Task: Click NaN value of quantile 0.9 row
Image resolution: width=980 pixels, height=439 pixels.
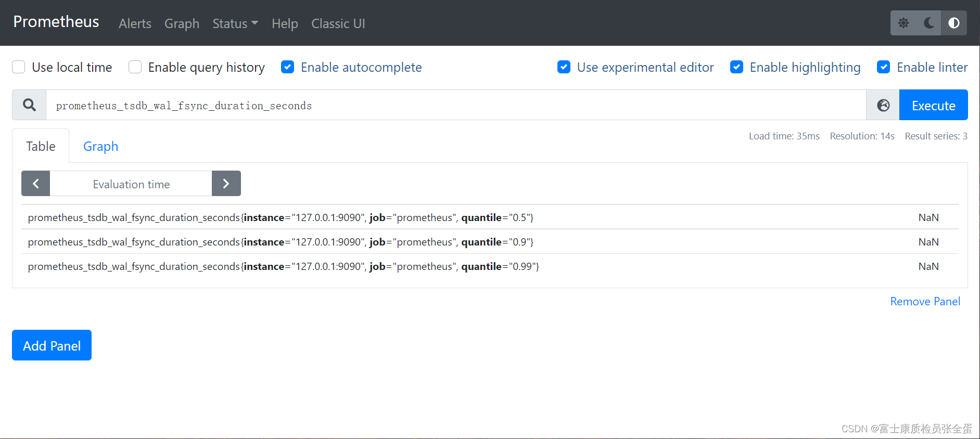Action: pos(928,242)
